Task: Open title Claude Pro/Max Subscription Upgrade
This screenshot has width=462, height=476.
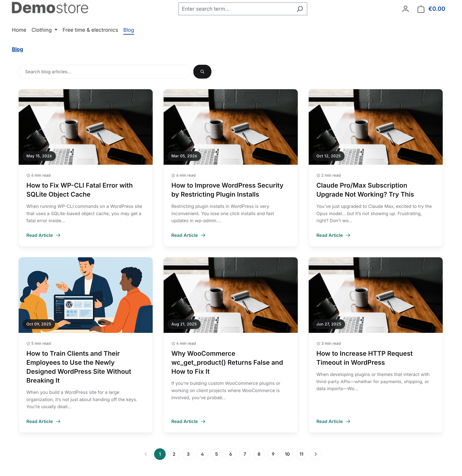Action: pos(365,190)
